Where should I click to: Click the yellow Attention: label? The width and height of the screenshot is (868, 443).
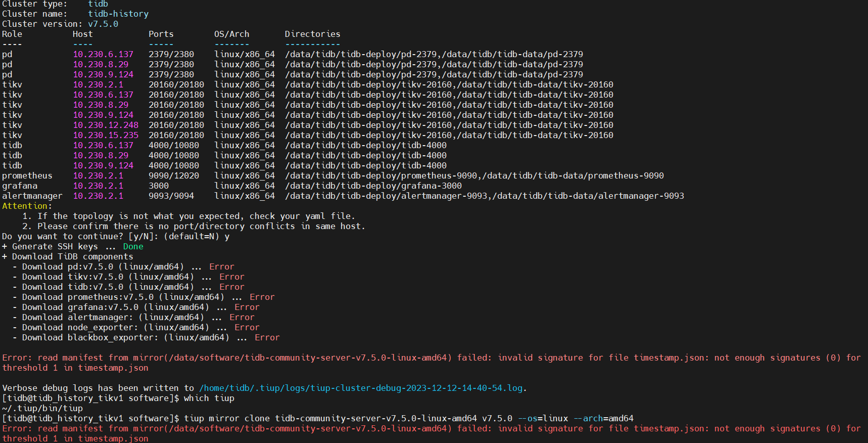pos(27,206)
